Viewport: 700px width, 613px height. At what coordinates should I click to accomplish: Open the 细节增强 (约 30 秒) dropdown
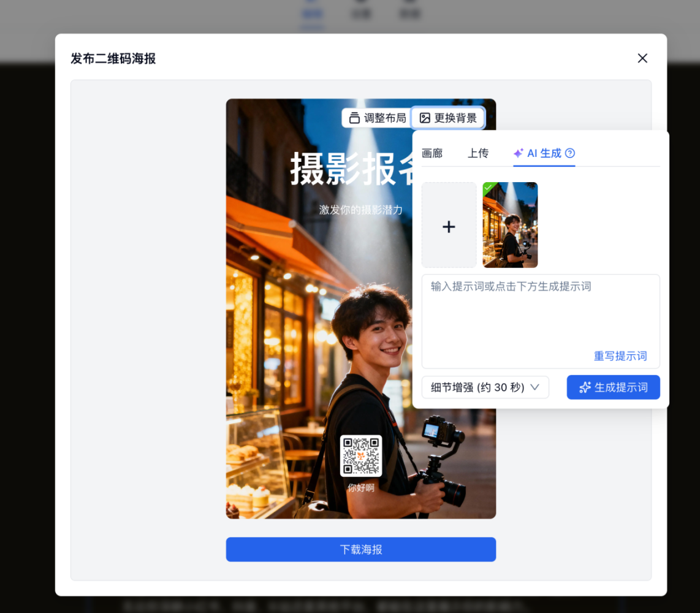[485, 387]
